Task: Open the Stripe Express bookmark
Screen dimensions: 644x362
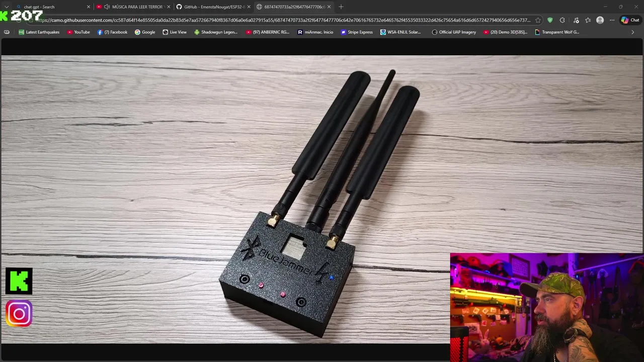Action: tap(357, 32)
